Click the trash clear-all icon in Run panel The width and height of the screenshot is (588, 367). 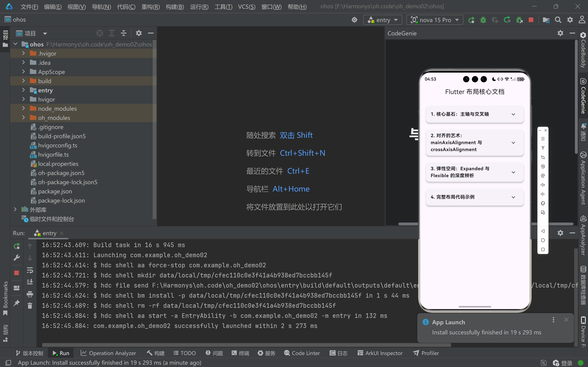click(x=30, y=306)
